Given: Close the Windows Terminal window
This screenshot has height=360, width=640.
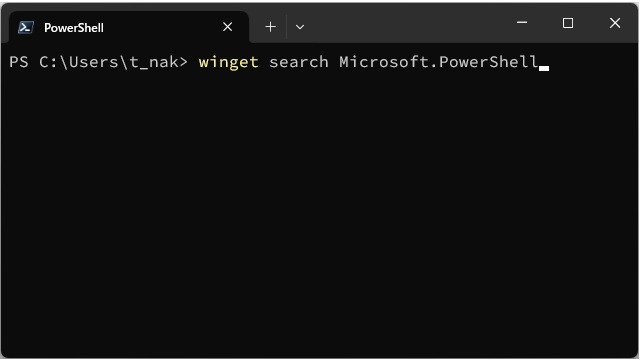Looking at the screenshot, I should pos(615,23).
